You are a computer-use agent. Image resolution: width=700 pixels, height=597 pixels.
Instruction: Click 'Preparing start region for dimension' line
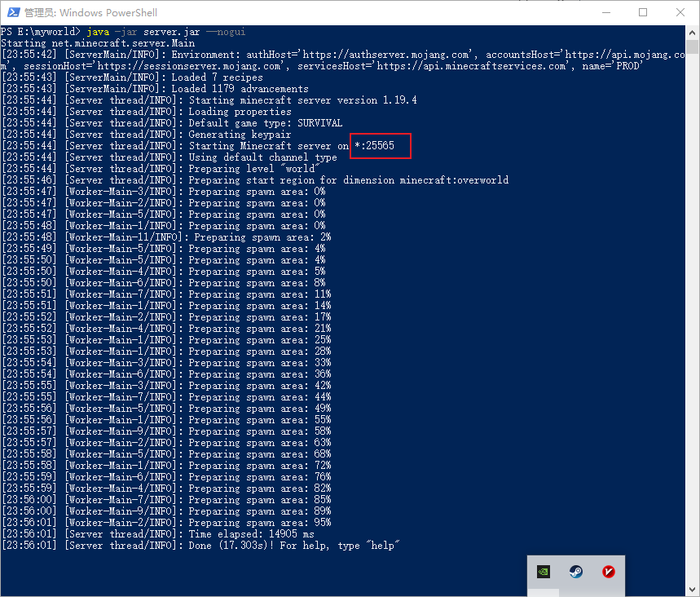pos(255,180)
